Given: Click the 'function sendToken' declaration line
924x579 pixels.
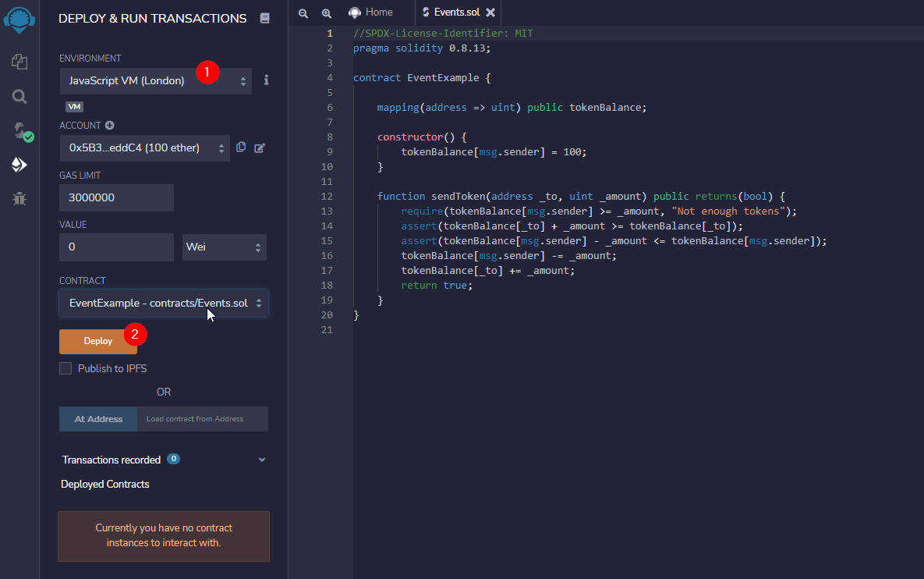Looking at the screenshot, I should pyautogui.click(x=581, y=197).
